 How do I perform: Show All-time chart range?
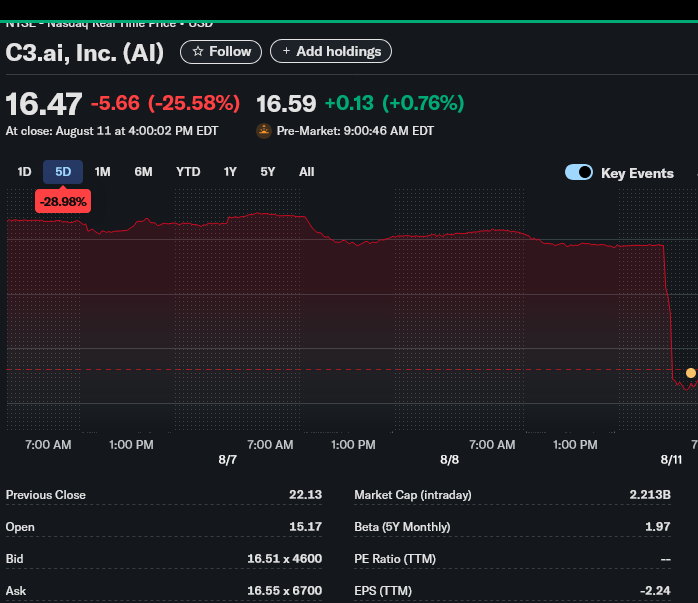pos(306,172)
